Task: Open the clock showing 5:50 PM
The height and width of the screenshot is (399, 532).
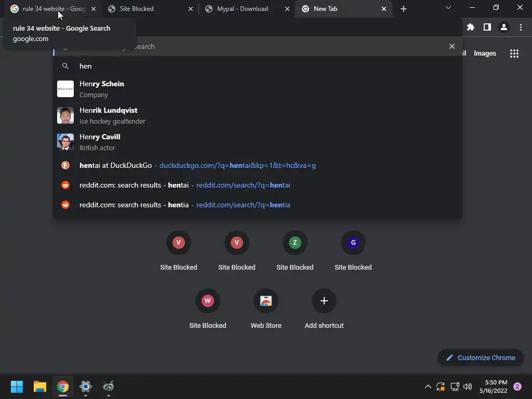Action: [x=494, y=387]
